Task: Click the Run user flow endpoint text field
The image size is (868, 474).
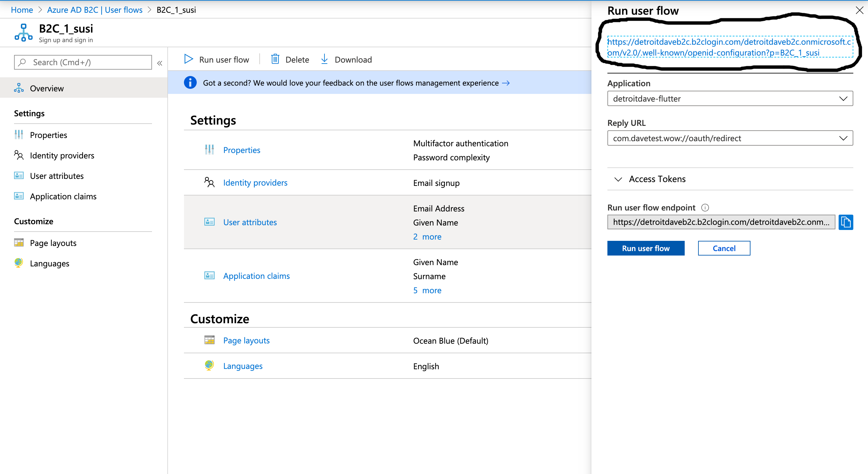Action: point(721,222)
